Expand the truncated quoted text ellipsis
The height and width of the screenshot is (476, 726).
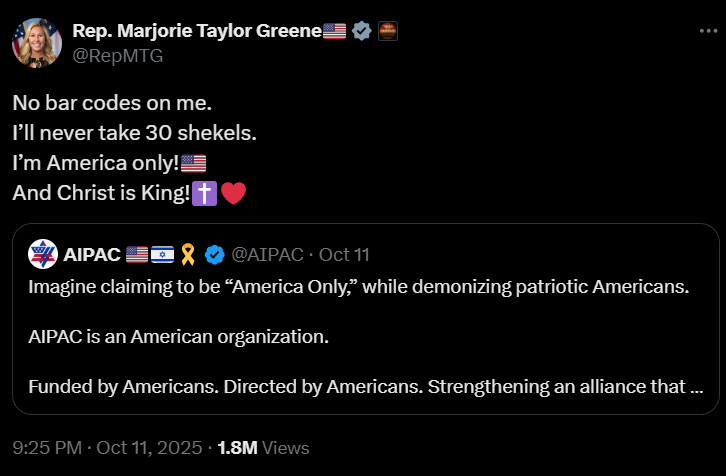pyautogui.click(x=696, y=385)
